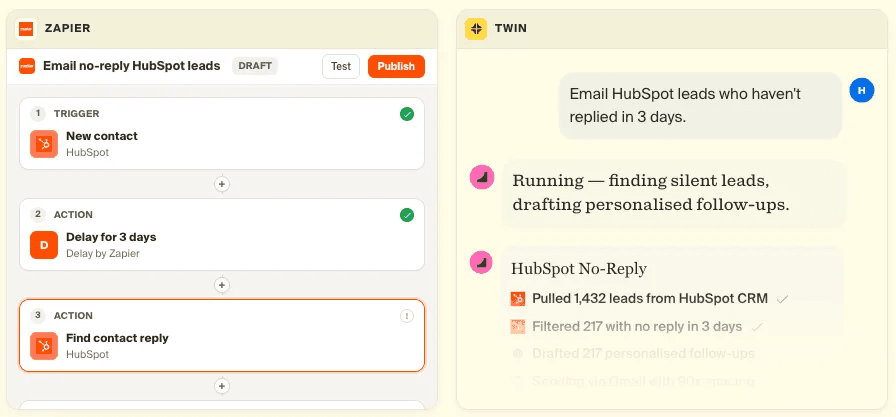Click icon next to Drafted 217 follow-ups
The image size is (896, 417).
pyautogui.click(x=518, y=354)
